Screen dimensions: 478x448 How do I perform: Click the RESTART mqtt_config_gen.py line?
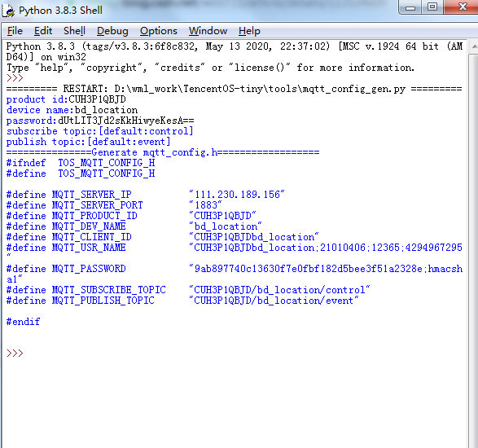pyautogui.click(x=235, y=89)
